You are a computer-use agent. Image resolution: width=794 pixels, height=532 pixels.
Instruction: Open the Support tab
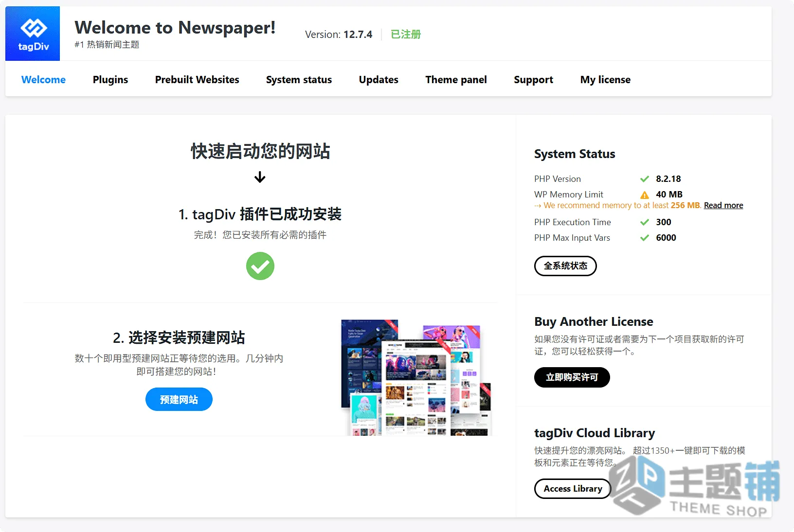(x=533, y=80)
